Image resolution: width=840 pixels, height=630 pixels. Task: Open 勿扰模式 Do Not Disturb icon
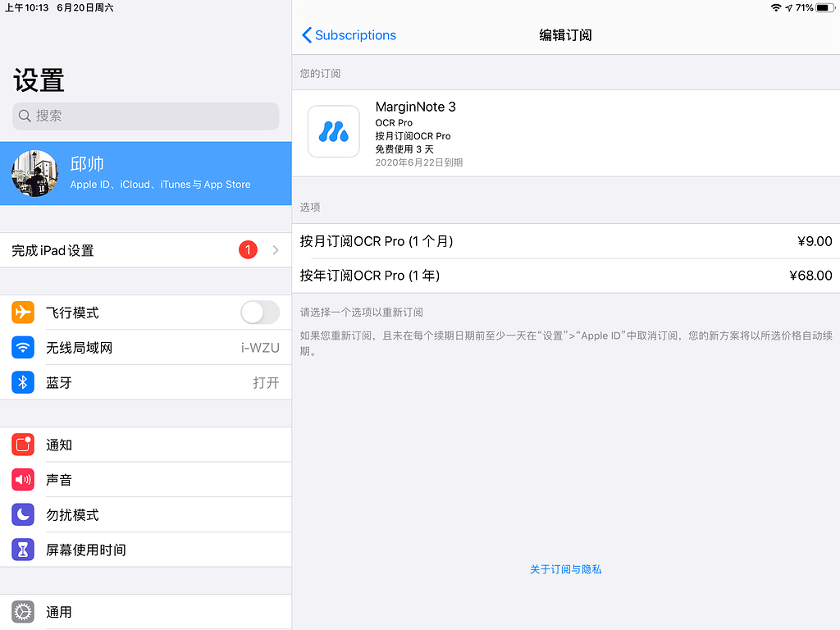(x=22, y=514)
